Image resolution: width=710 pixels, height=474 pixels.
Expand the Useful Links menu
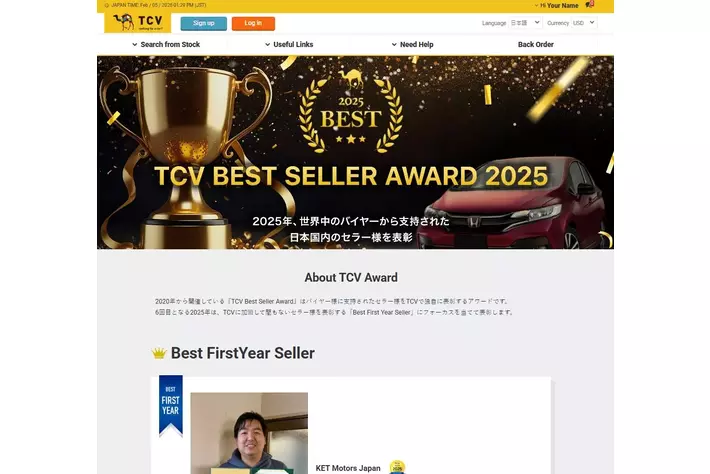point(289,44)
